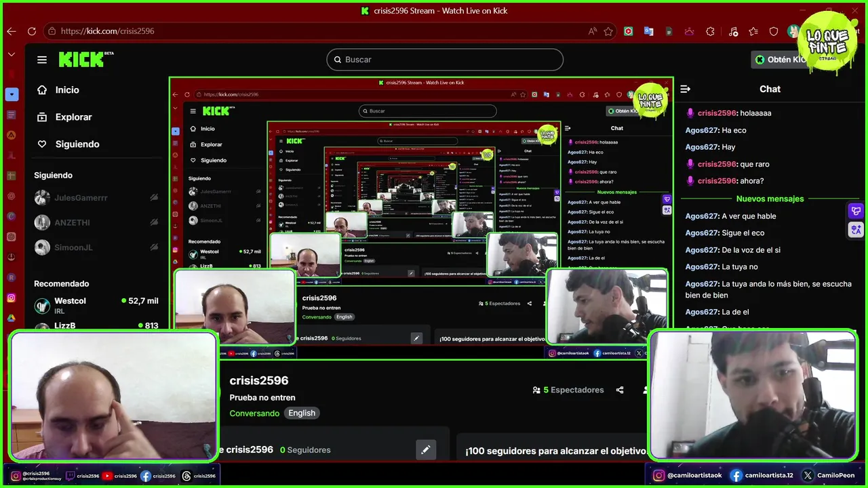Click the pencil edit icon

(425, 449)
